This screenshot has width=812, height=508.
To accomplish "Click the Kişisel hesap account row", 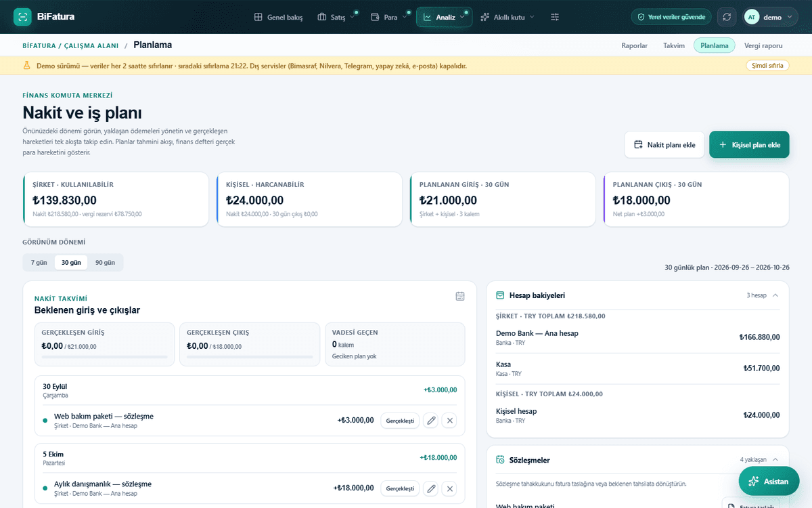I will [638, 415].
